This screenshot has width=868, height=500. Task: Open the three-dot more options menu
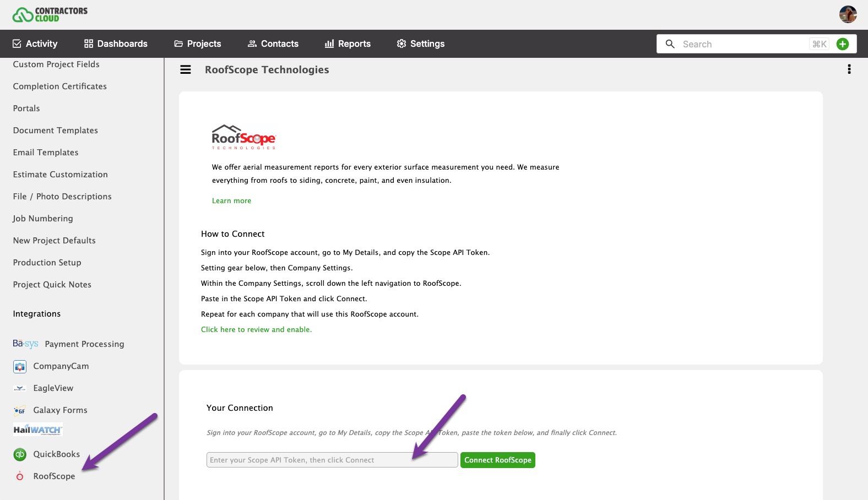849,69
